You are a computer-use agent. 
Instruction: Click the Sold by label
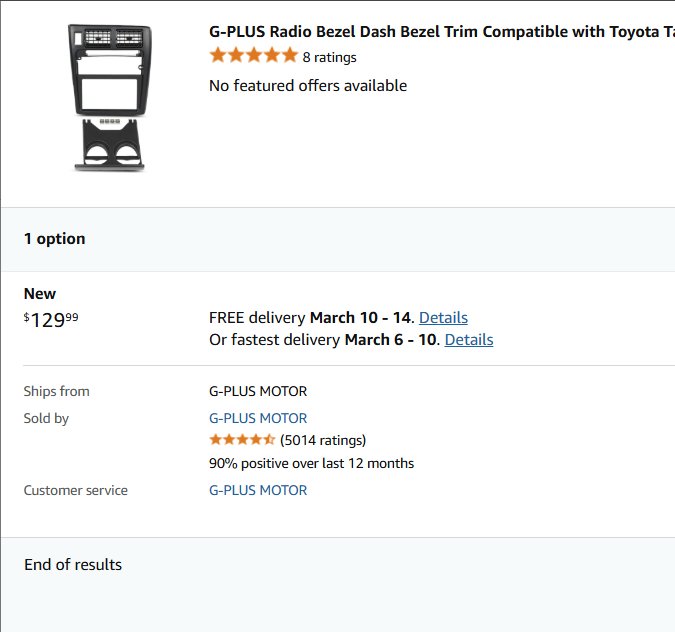46,418
